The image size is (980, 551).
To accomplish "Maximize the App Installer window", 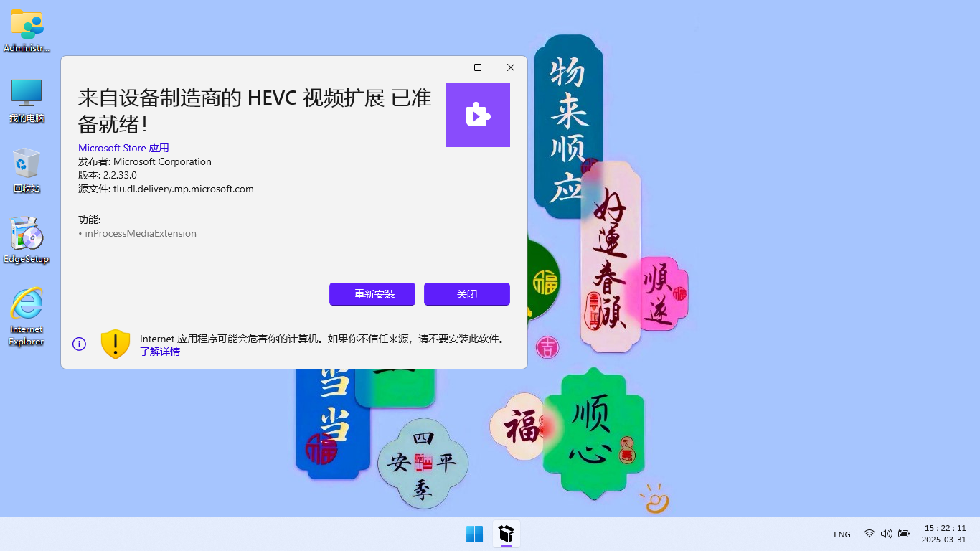I will pyautogui.click(x=478, y=67).
